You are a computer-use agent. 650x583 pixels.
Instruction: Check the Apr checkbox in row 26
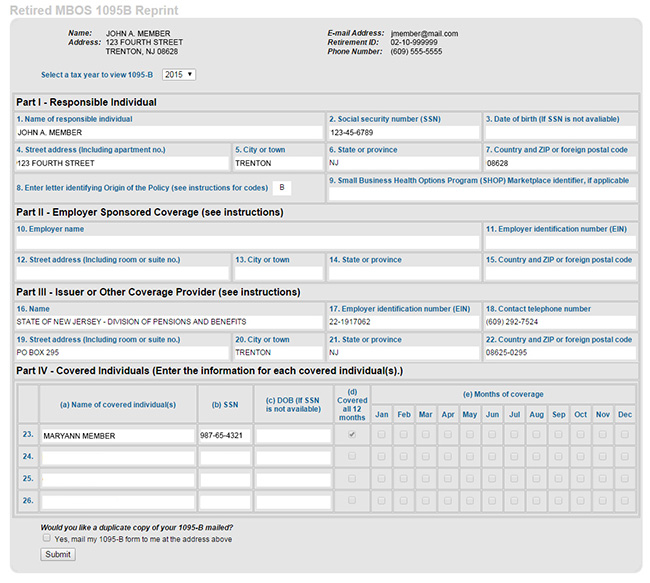click(448, 500)
